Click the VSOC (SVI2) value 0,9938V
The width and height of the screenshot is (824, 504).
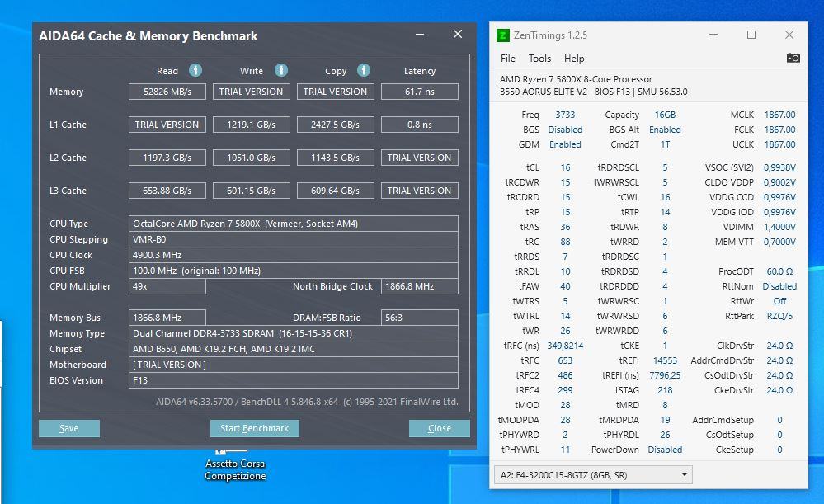pyautogui.click(x=779, y=167)
